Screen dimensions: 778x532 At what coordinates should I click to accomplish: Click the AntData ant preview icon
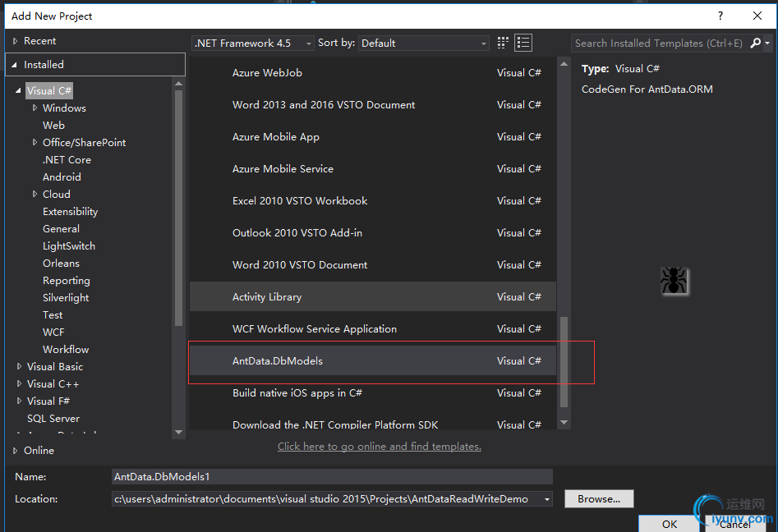pos(674,281)
